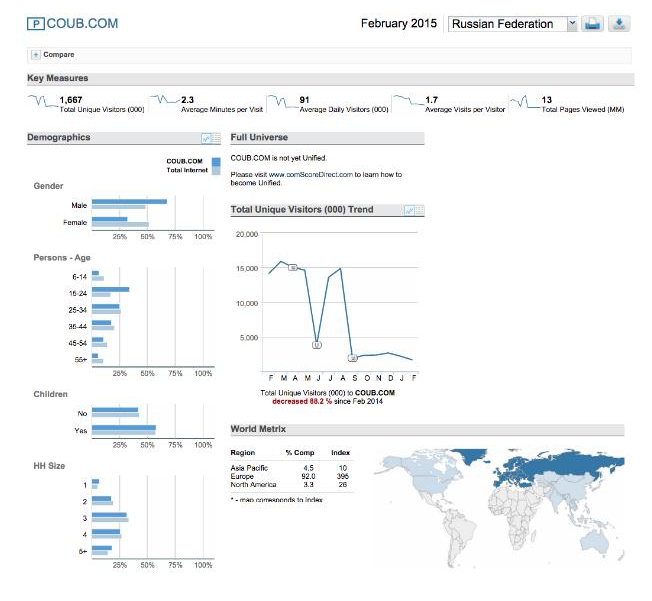Switch Demographics panel to chart view
Screen dimensions: 652x601
(206, 139)
